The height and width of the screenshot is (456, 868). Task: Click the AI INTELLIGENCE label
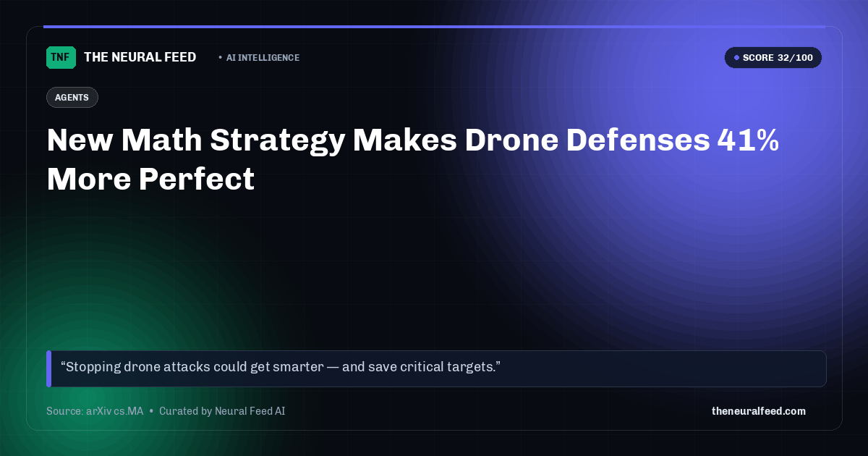263,58
